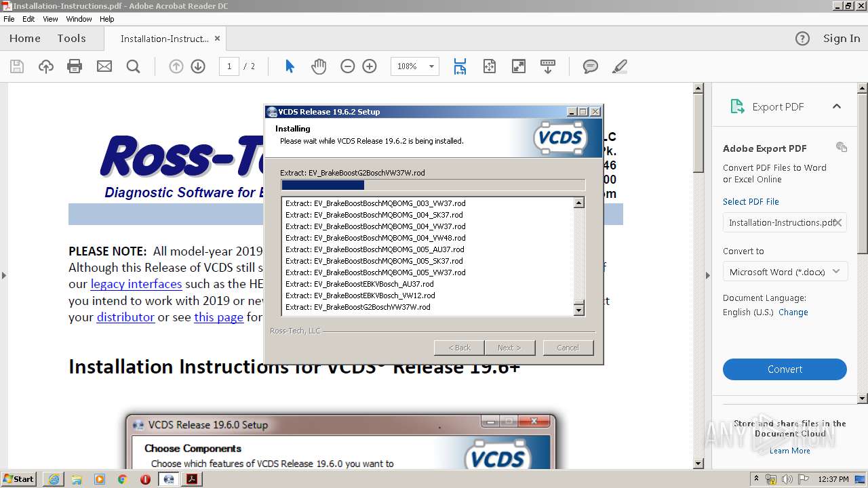The width and height of the screenshot is (868, 488).
Task: Expand the left navigation pane arrow
Action: [3, 275]
